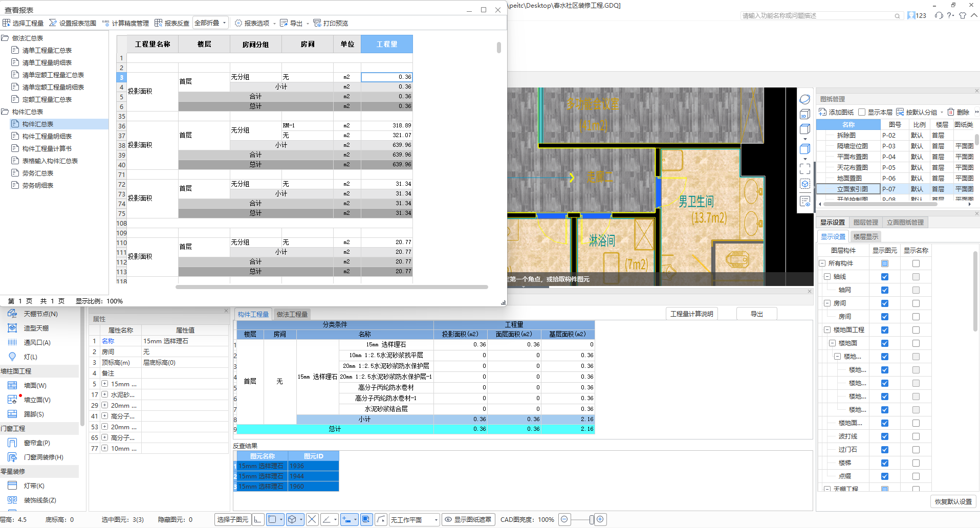Select 门窗洞装修(H) component
The height and width of the screenshot is (528, 980).
pyautogui.click(x=43, y=457)
